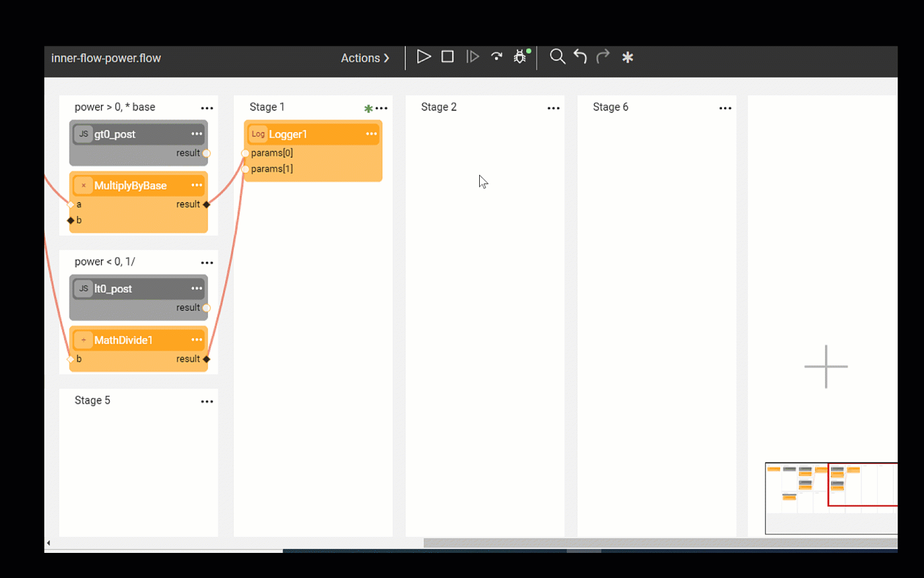Screen dimensions: 924x578
Task: Select the inner-flow-power.flow title
Action: tap(106, 58)
